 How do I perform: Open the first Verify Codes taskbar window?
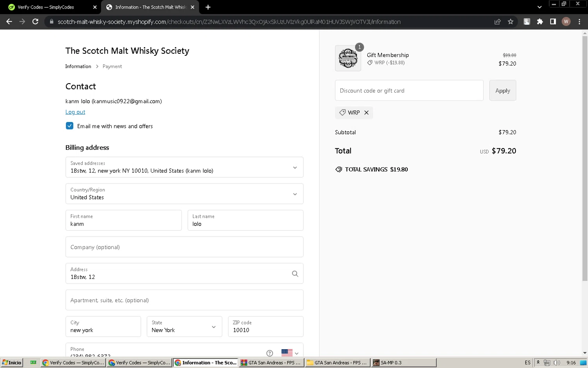[x=73, y=363]
